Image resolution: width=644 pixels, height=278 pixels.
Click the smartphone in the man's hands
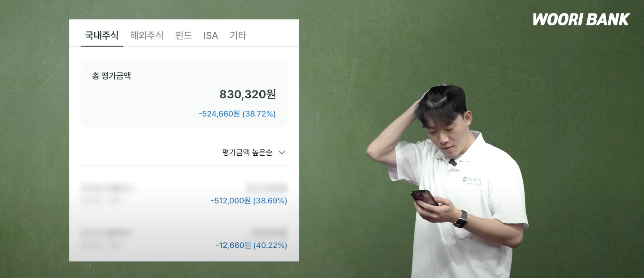click(424, 198)
